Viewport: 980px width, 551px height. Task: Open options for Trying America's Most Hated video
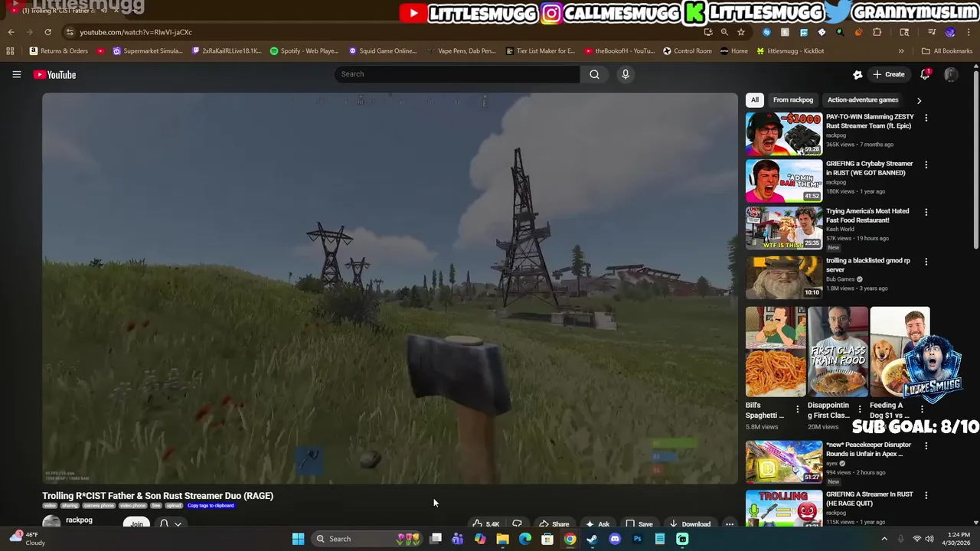coord(926,212)
